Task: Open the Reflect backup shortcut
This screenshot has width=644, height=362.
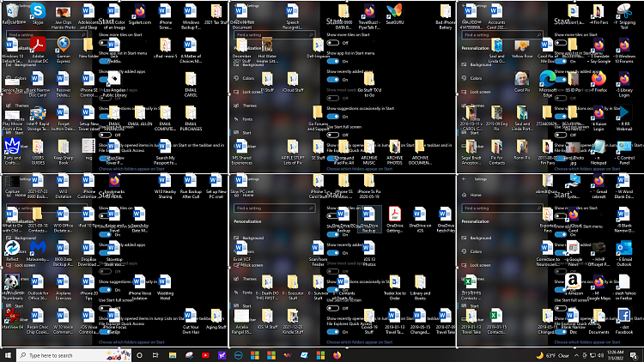Action: coord(12,250)
